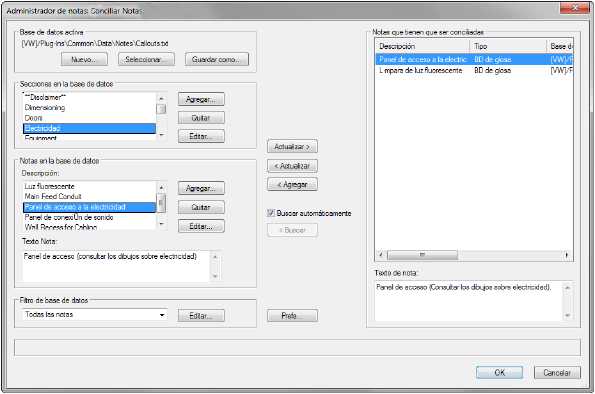The width and height of the screenshot is (595, 394).
Task: Select Doors section in list
Action: tap(90, 118)
